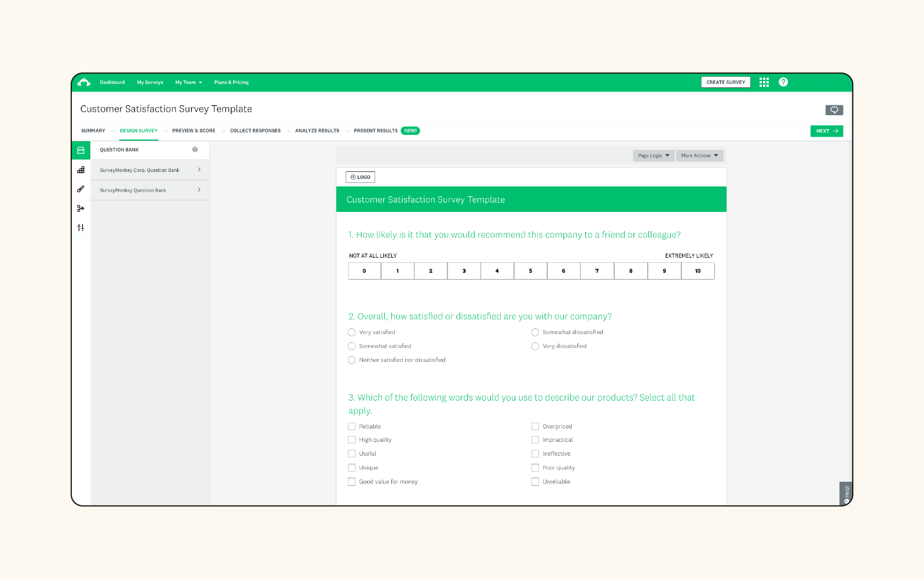Screen dimensions: 924x579
Task: Select rating 8 on likelihood scale
Action: pos(630,271)
